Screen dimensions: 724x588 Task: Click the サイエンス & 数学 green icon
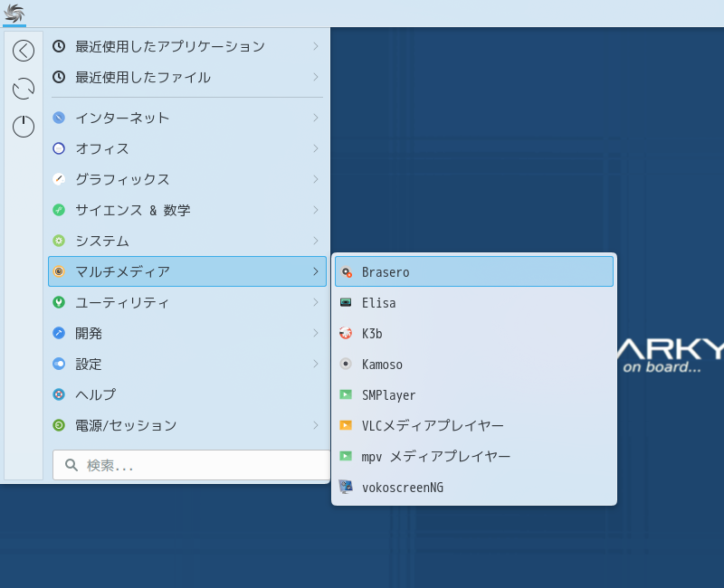point(59,210)
